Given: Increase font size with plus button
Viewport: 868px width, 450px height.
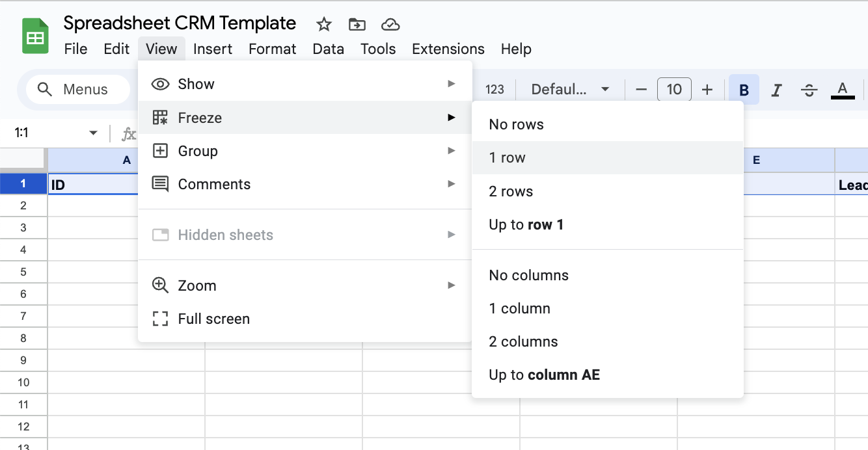Looking at the screenshot, I should pyautogui.click(x=707, y=90).
